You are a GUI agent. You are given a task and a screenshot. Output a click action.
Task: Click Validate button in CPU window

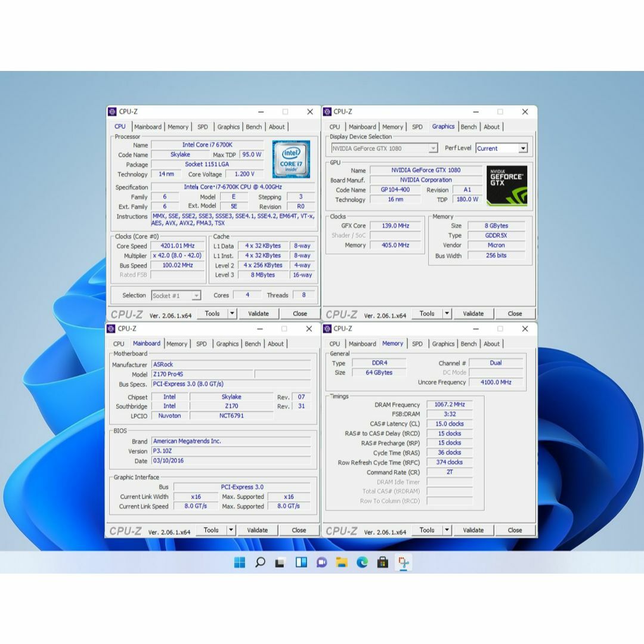(258, 314)
